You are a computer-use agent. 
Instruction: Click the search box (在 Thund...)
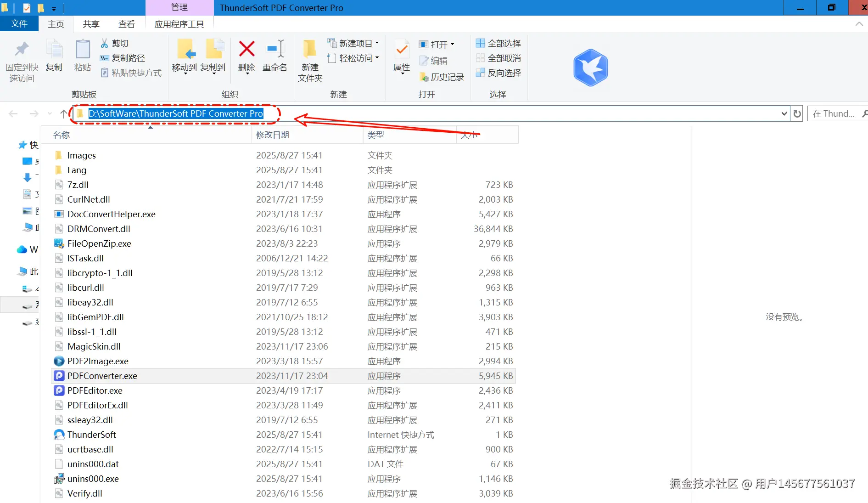837,113
